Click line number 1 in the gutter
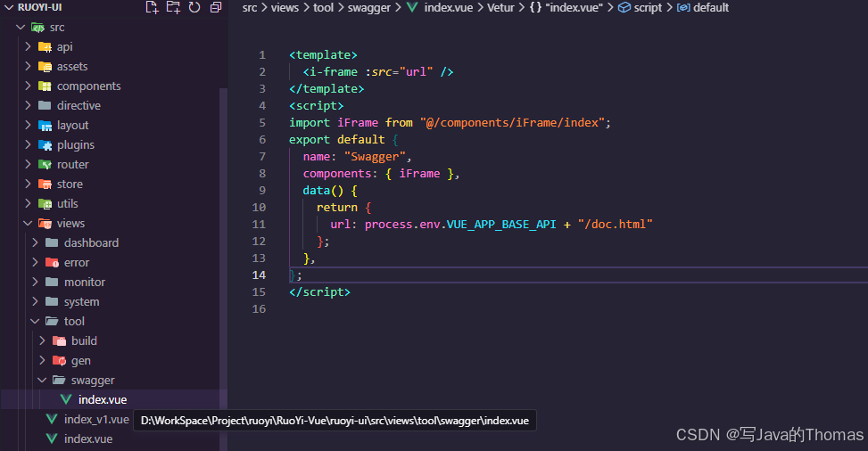 click(x=262, y=54)
